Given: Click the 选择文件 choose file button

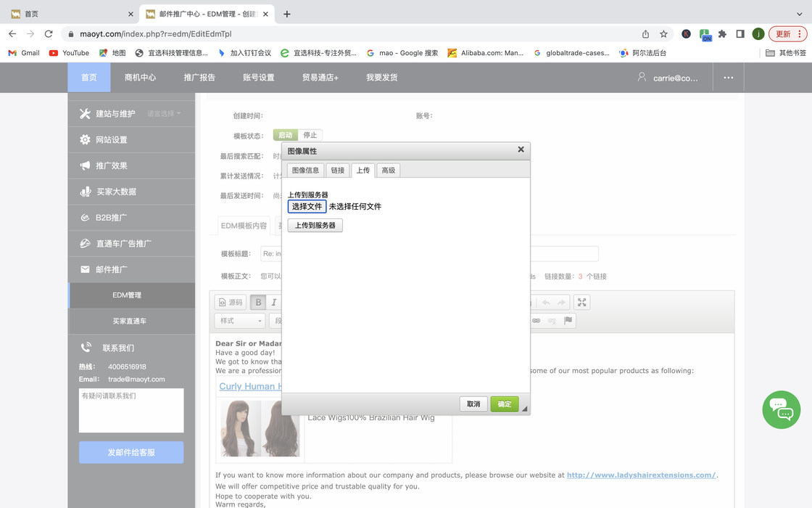Looking at the screenshot, I should tap(307, 207).
